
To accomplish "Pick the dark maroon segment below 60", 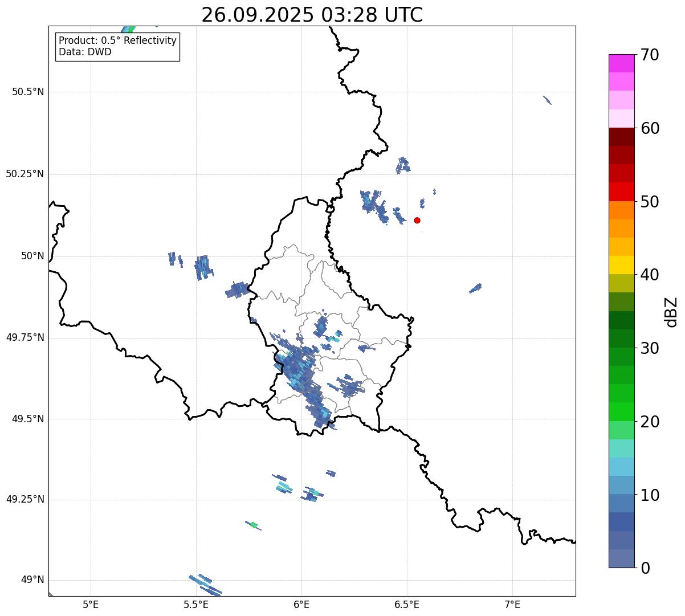I will click(621, 137).
